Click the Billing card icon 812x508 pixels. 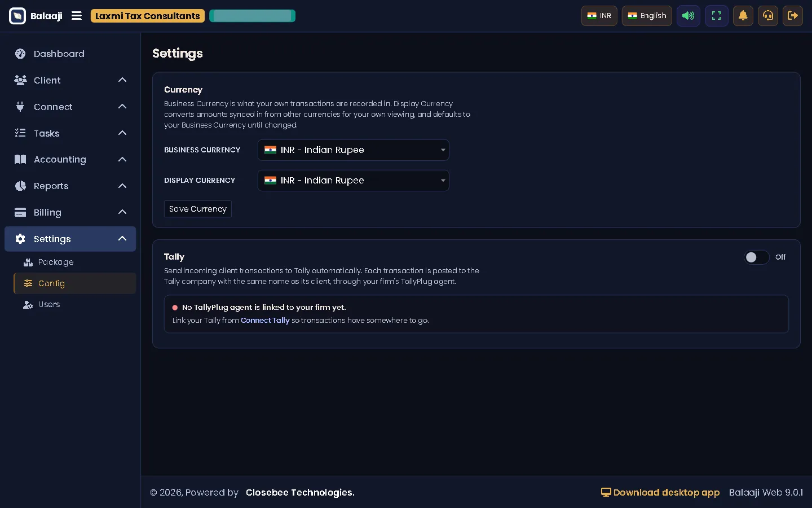coord(20,212)
